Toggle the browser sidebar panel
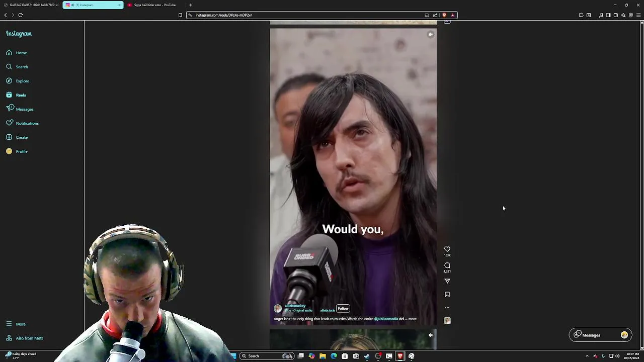The image size is (644, 362). click(x=608, y=15)
